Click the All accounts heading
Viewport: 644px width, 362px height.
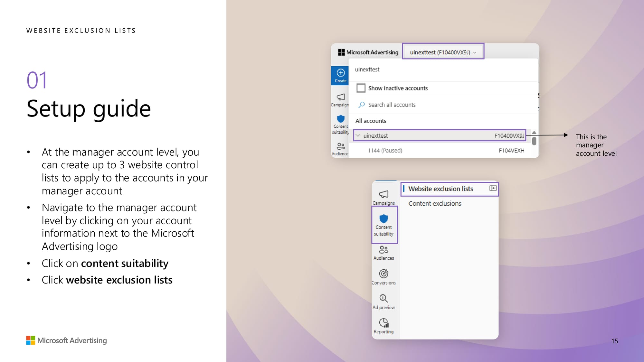point(371,121)
